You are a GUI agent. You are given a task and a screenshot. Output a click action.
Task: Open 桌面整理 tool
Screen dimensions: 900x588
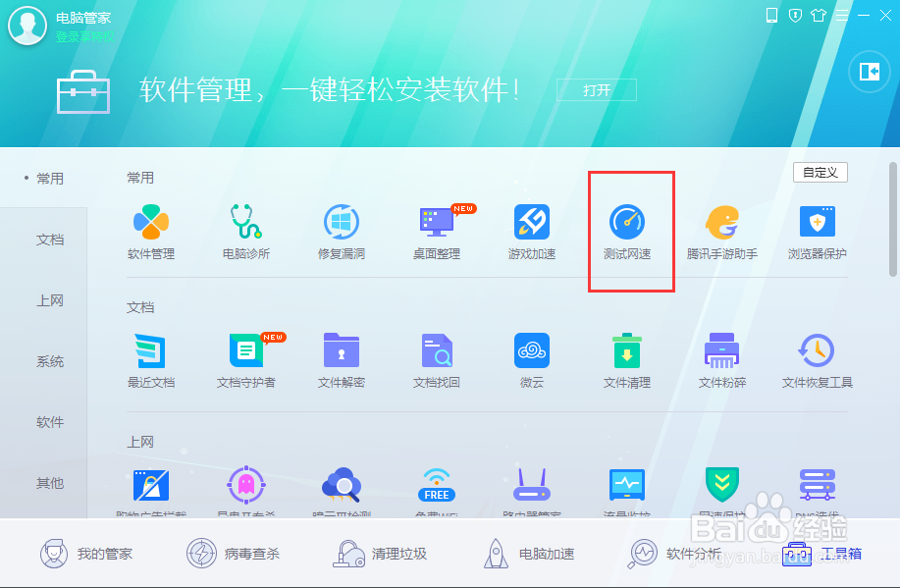pos(437,222)
